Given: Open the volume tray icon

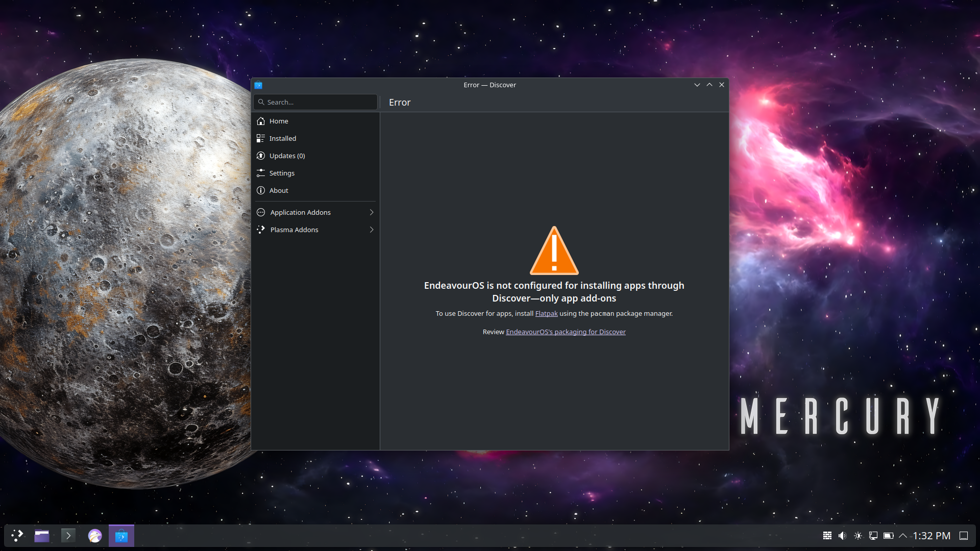Looking at the screenshot, I should pos(843,536).
